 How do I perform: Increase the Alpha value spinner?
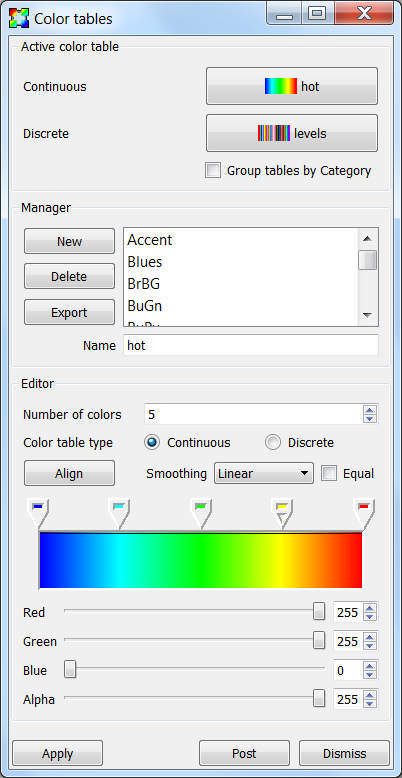coord(370,695)
